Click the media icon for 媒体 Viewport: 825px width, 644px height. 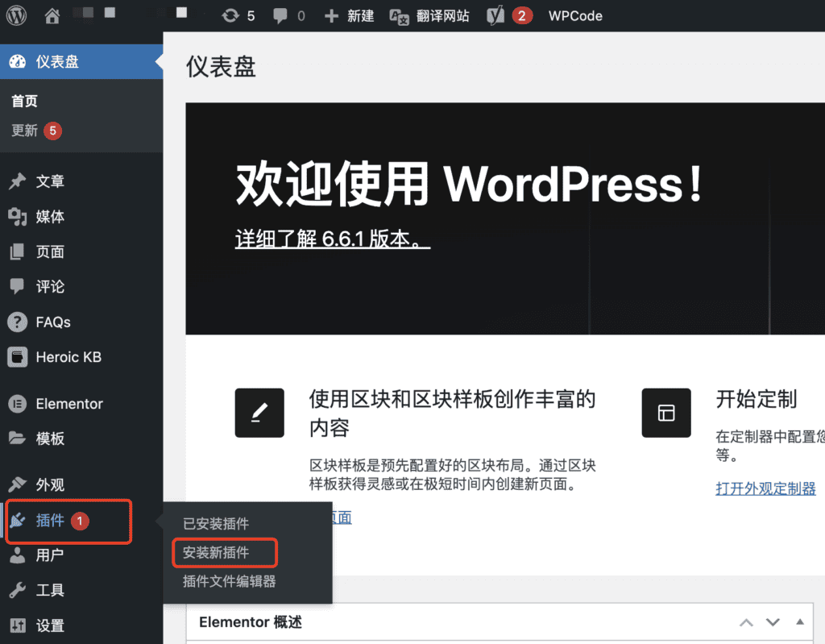point(17,217)
